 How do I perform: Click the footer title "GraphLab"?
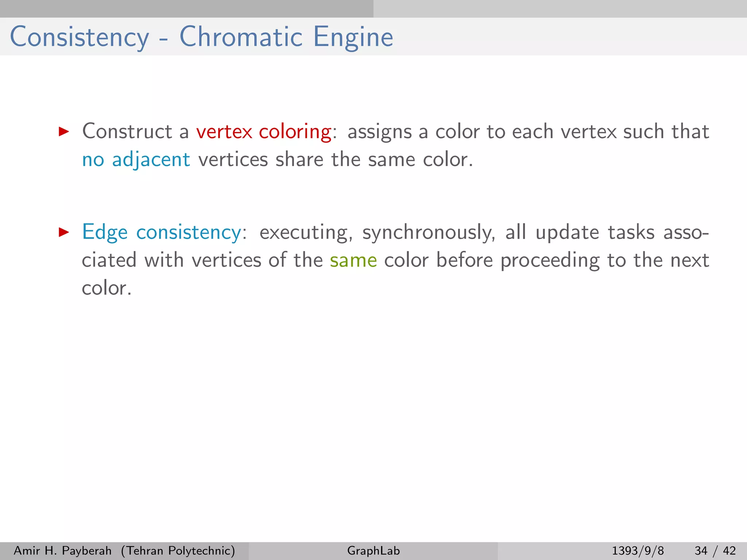(x=373, y=551)
